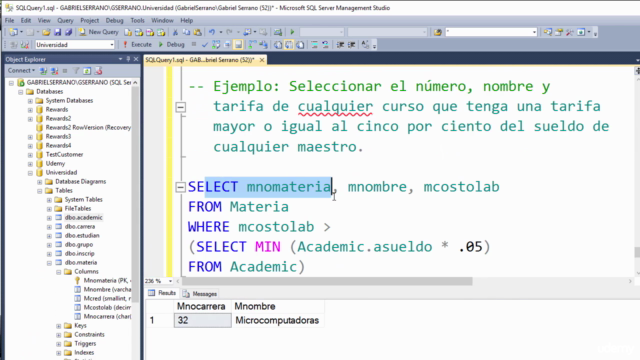Click the Find in Files icon
Screen dimensions: 640x360
point(438,32)
